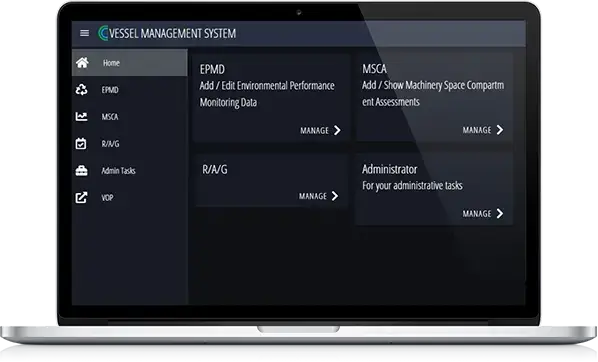Click MANAGE on the EPMD card
Image resolution: width=598 pixels, height=362 pixels.
point(314,130)
